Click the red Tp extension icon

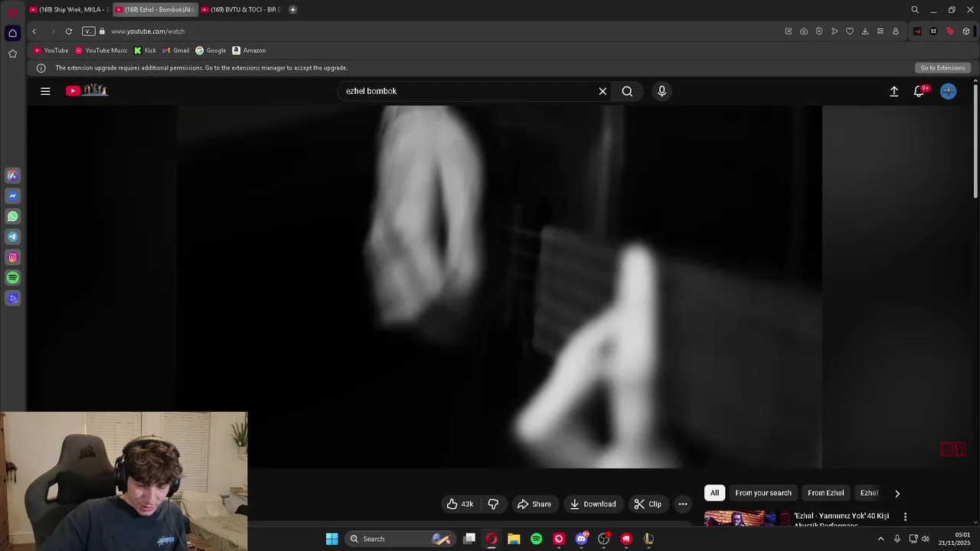click(950, 31)
